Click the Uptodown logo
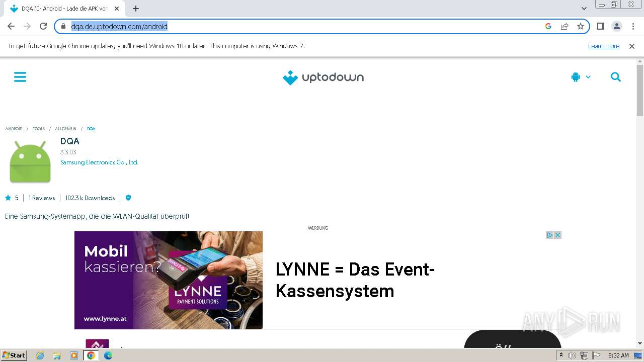Viewport: 644px width, 362px height. pyautogui.click(x=323, y=77)
